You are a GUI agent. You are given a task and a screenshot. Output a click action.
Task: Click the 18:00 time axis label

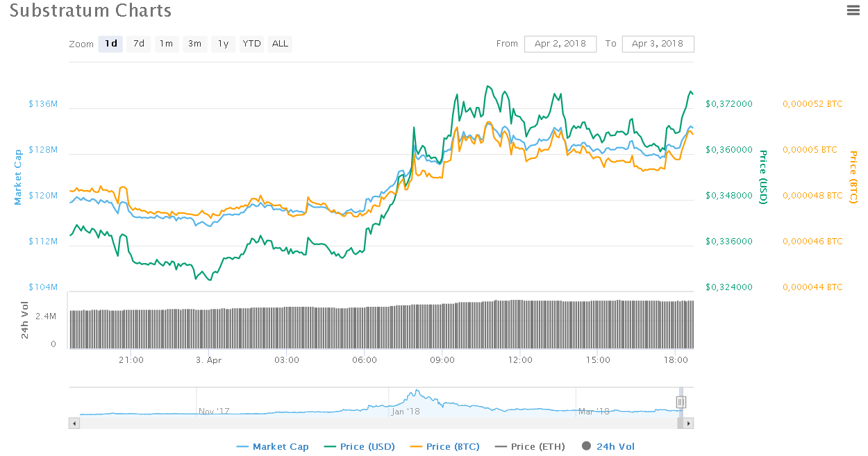[676, 360]
